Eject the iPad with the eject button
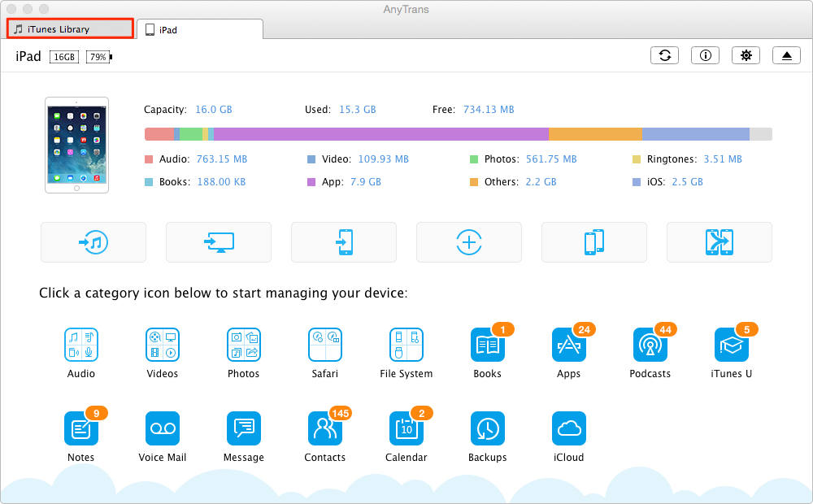This screenshot has width=813, height=504. click(786, 55)
